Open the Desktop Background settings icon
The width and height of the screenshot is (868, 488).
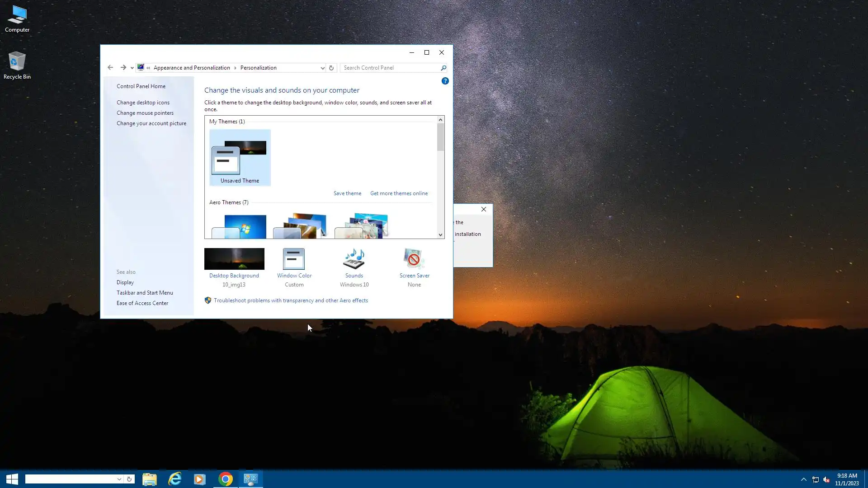(x=234, y=259)
